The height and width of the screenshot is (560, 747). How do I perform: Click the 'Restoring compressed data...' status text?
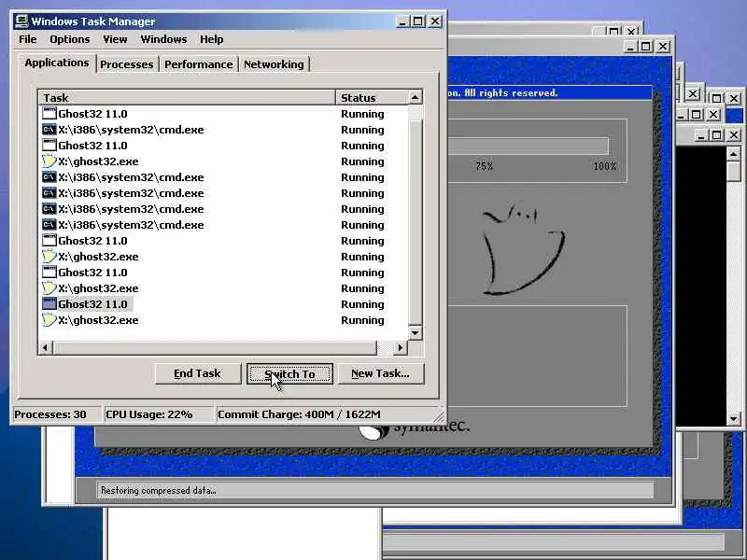(x=158, y=491)
